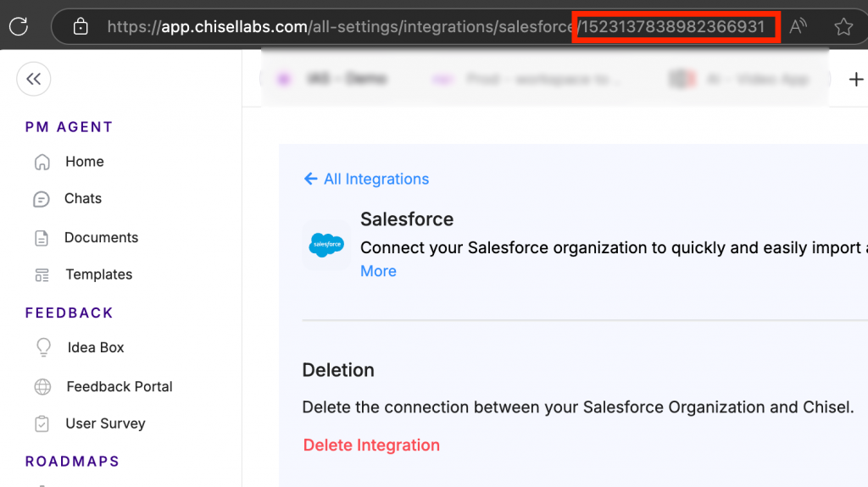Screen dimensions: 868x487
Task: Open Chats in the sidebar
Action: coord(83,198)
